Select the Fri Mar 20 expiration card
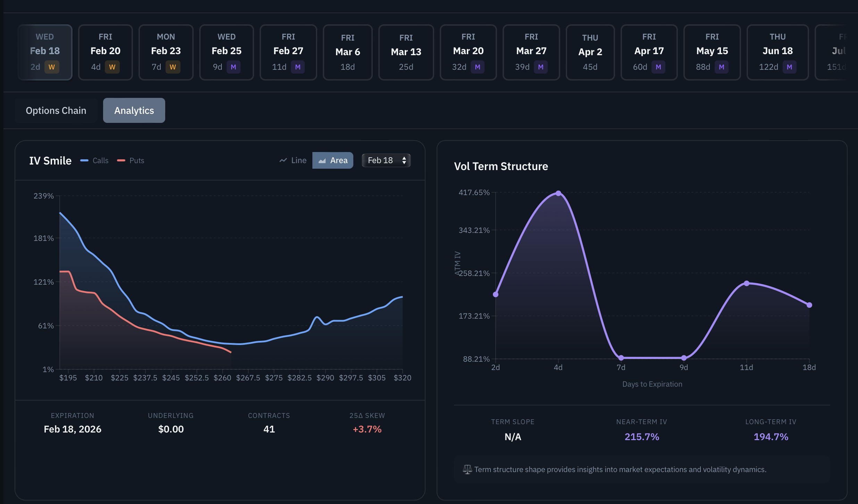This screenshot has height=504, width=858. [468, 52]
